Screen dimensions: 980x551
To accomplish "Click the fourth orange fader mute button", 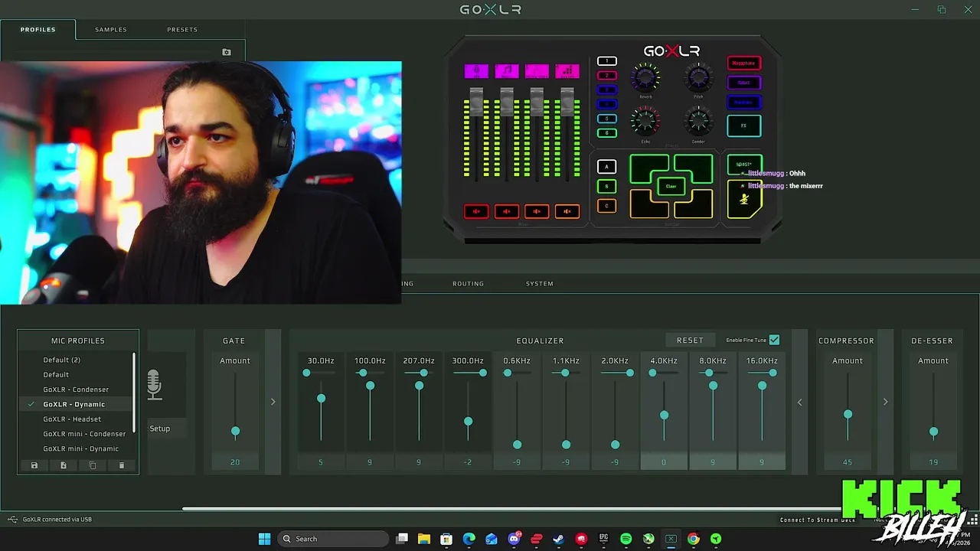I will (x=567, y=211).
